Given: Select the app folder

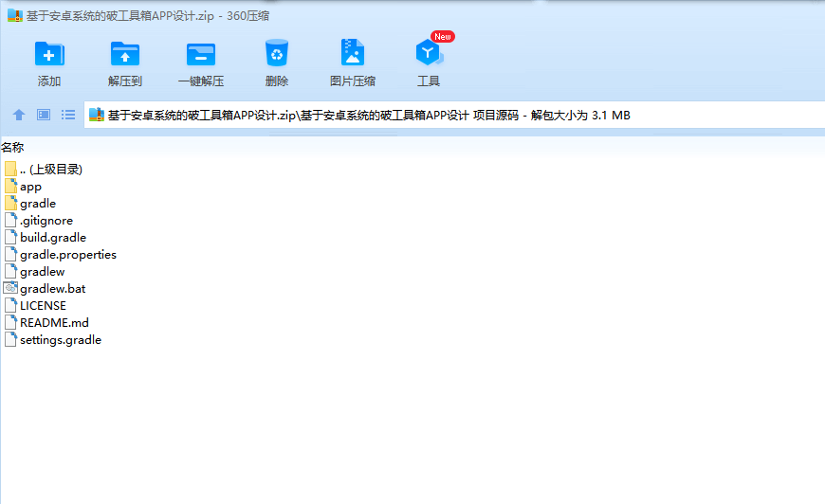Looking at the screenshot, I should click(x=23, y=187).
